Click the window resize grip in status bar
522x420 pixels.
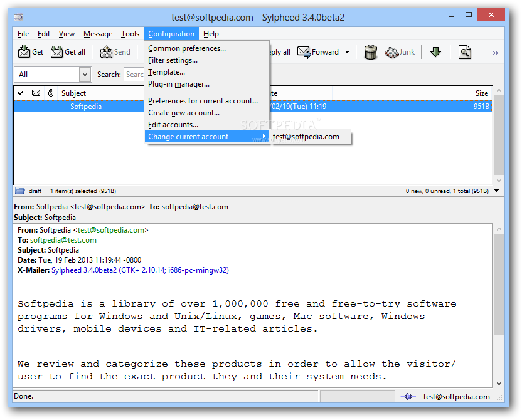click(499, 397)
